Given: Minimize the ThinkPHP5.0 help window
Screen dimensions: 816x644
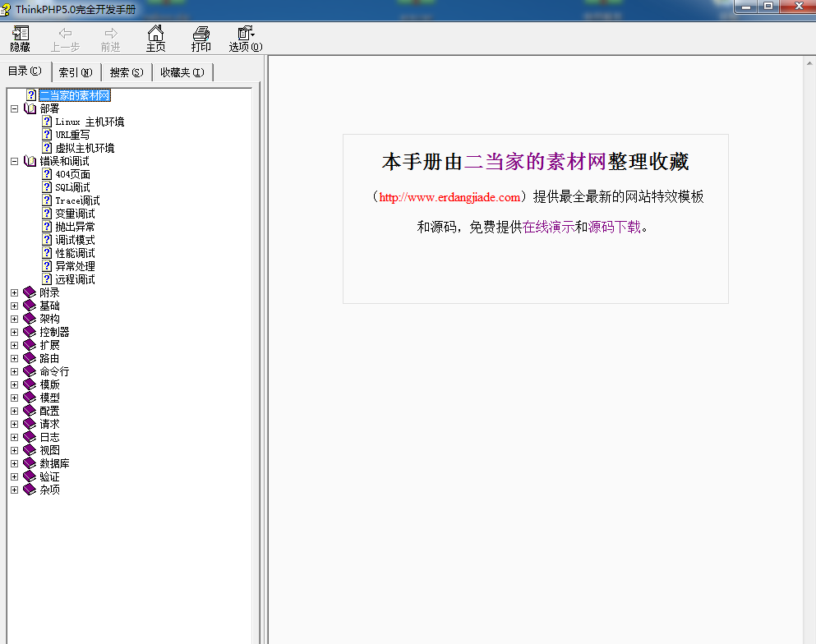Looking at the screenshot, I should [746, 7].
